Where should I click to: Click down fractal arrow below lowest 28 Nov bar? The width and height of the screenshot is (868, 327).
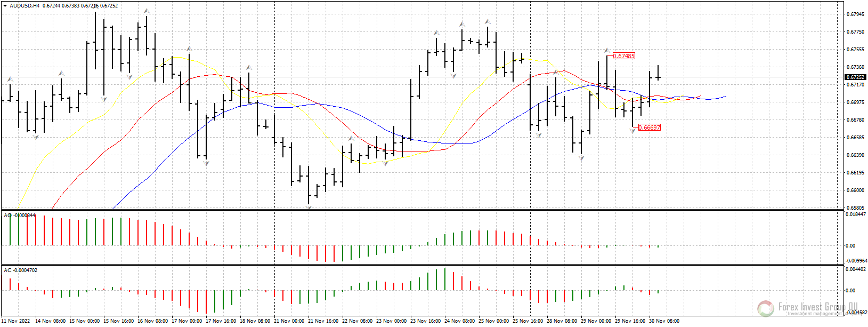tap(581, 158)
